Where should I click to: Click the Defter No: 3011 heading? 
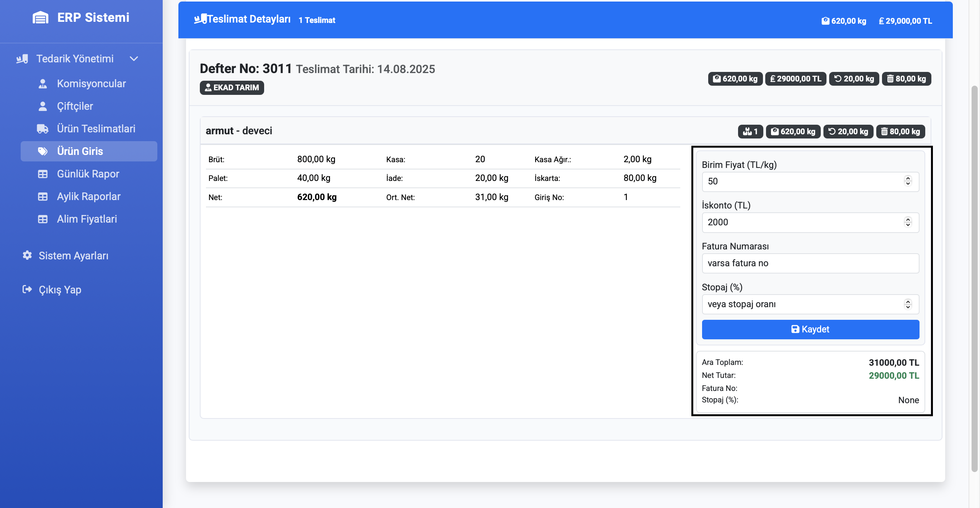pyautogui.click(x=246, y=69)
